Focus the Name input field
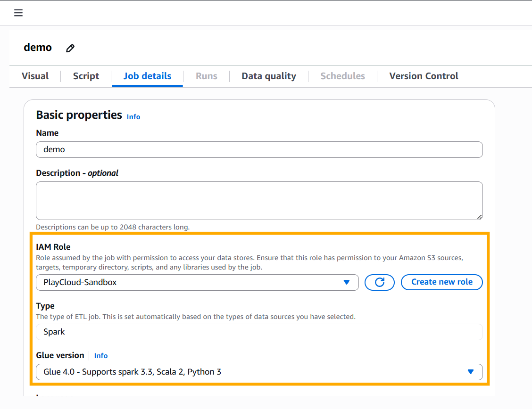 [x=259, y=150]
